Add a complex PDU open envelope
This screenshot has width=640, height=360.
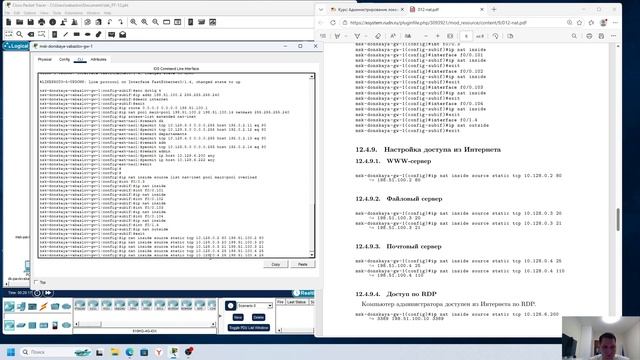pyautogui.click(x=122, y=35)
